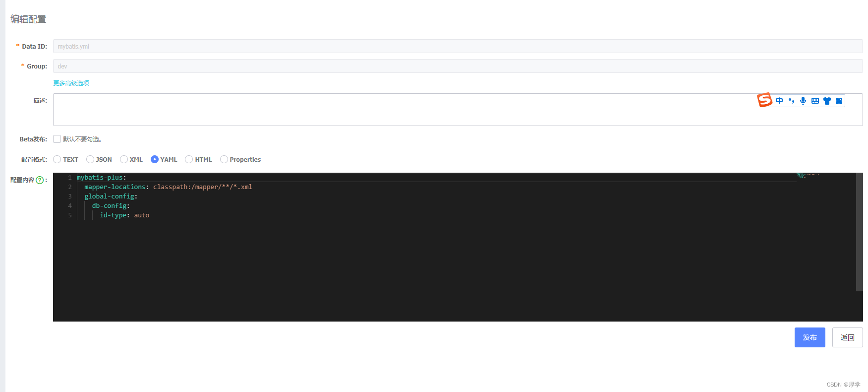Image resolution: width=868 pixels, height=392 pixels.
Task: Select the XML format radio button
Action: pos(124,159)
